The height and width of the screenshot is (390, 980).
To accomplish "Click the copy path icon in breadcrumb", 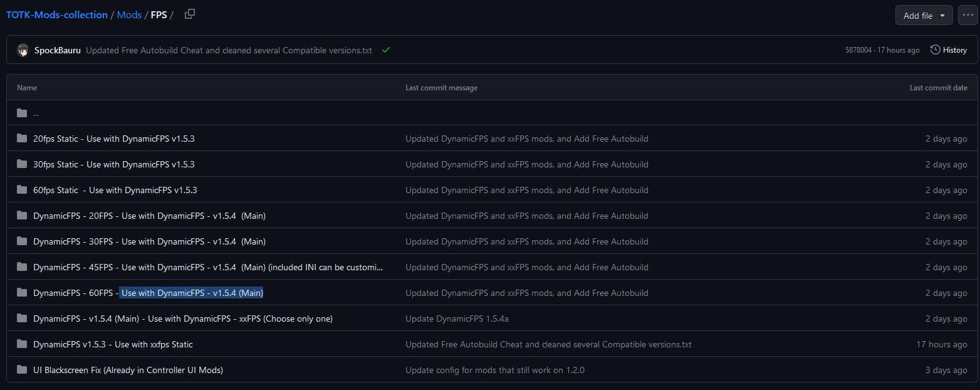I will coord(189,13).
